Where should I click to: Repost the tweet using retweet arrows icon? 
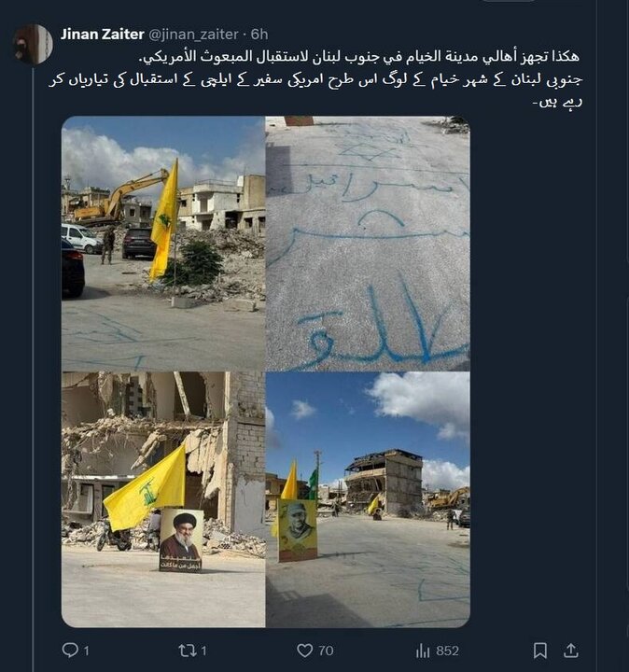[187, 651]
